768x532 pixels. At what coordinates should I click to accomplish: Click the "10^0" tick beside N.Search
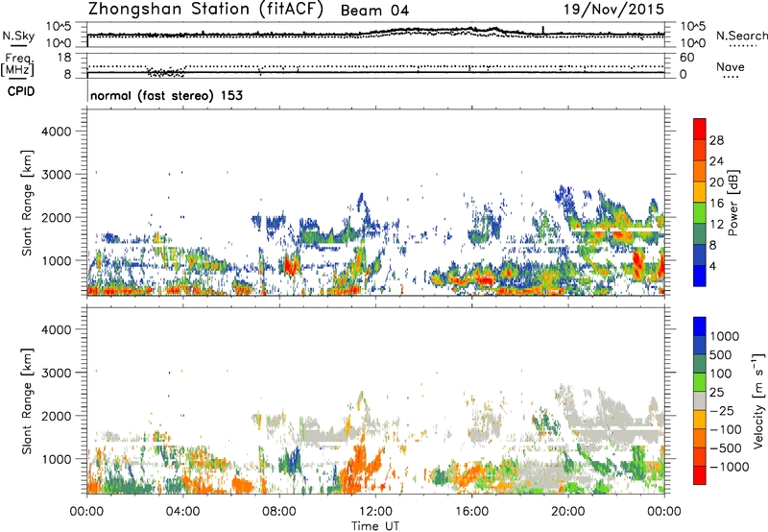693,43
